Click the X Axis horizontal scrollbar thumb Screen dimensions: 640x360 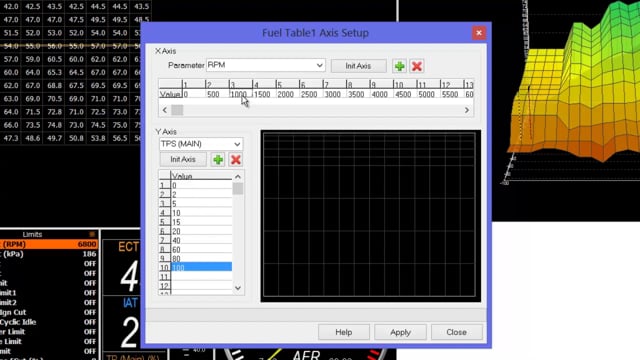(177, 110)
